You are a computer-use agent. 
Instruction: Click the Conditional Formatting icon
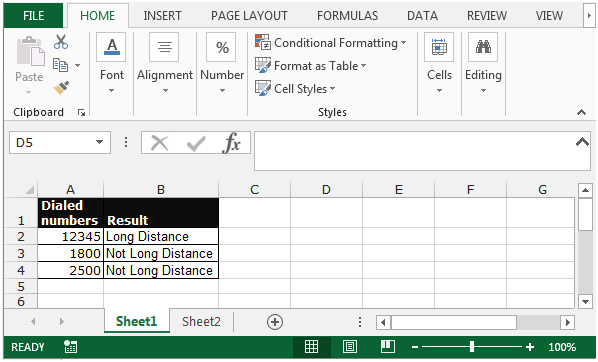point(263,42)
